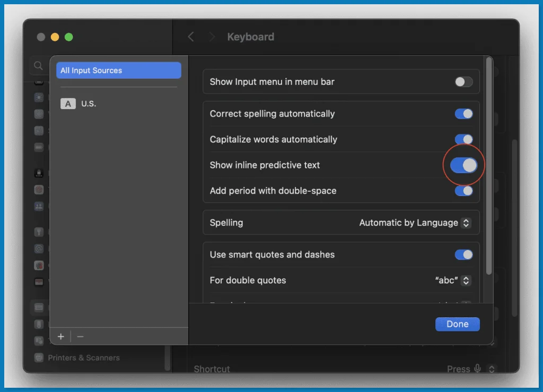Viewport: 543px width, 392px height.
Task: Go back using the left chevron arrow
Action: coord(191,37)
